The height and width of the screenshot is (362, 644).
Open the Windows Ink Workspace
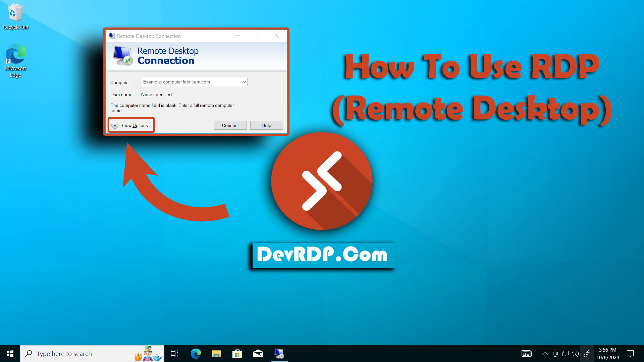(x=587, y=354)
